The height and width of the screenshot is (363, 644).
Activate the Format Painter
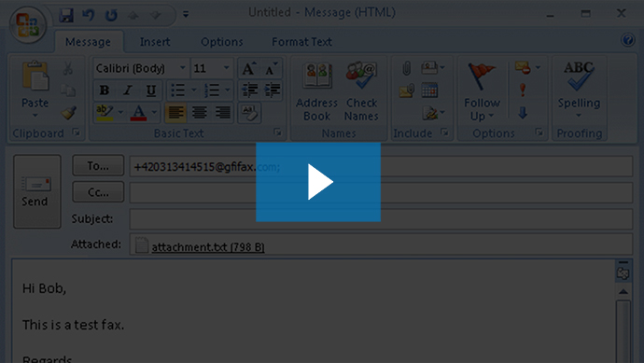pos(68,113)
